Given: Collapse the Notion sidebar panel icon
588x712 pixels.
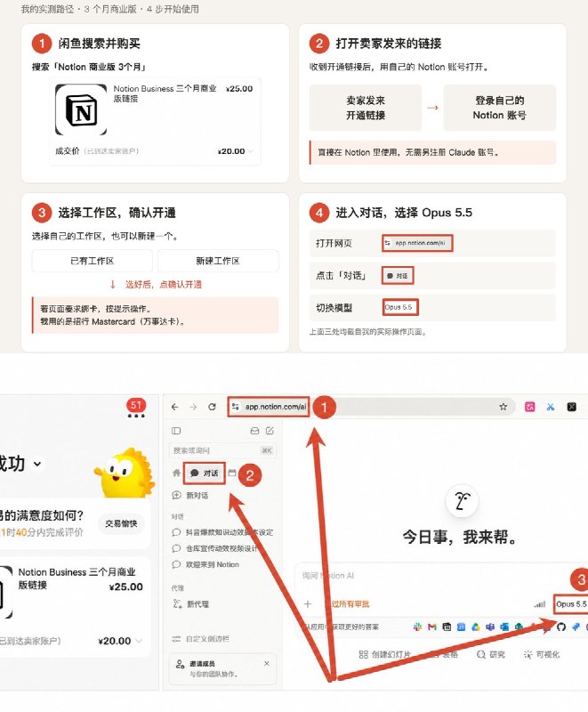Looking at the screenshot, I should click(x=176, y=431).
